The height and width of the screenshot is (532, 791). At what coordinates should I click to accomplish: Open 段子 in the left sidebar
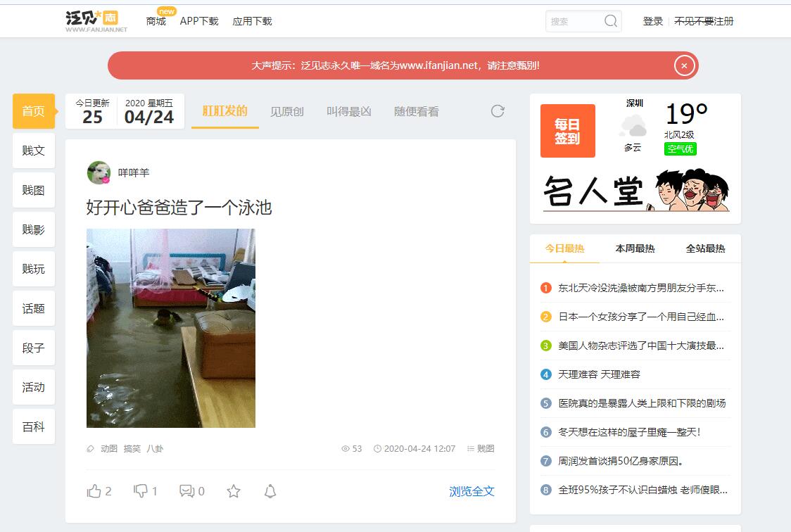point(34,348)
